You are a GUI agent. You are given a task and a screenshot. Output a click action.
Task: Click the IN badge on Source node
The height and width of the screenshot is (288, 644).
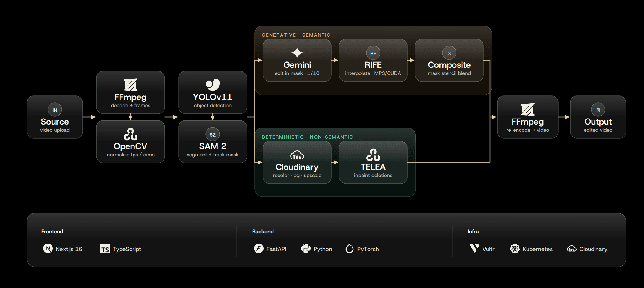55,110
